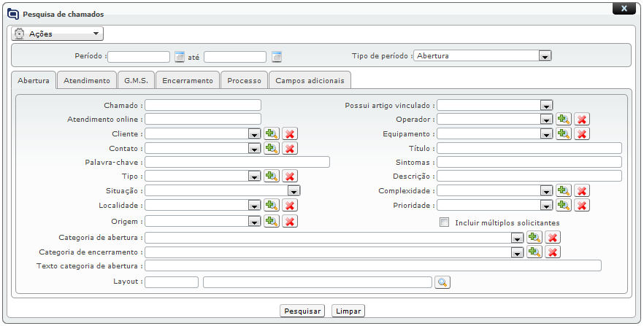Expand the Prioridade dropdown arrow

pos(546,206)
